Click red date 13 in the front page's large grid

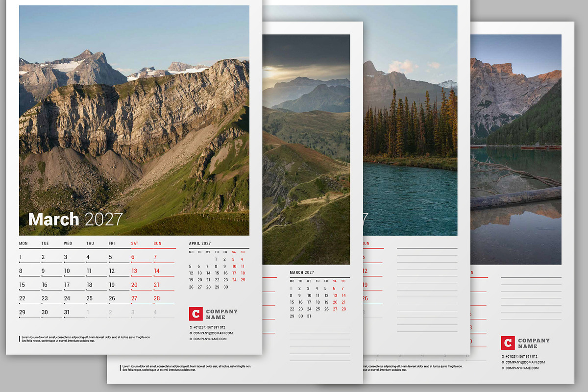click(x=134, y=271)
